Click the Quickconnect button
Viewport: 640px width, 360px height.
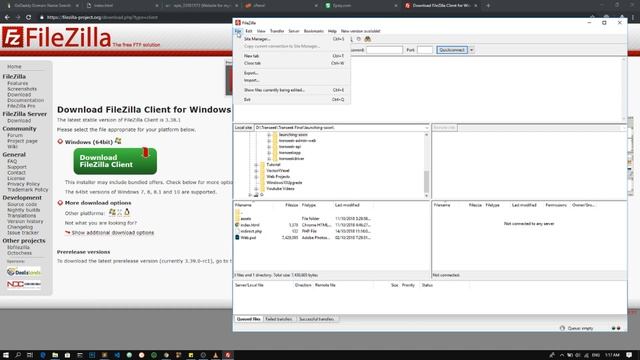[x=452, y=50]
